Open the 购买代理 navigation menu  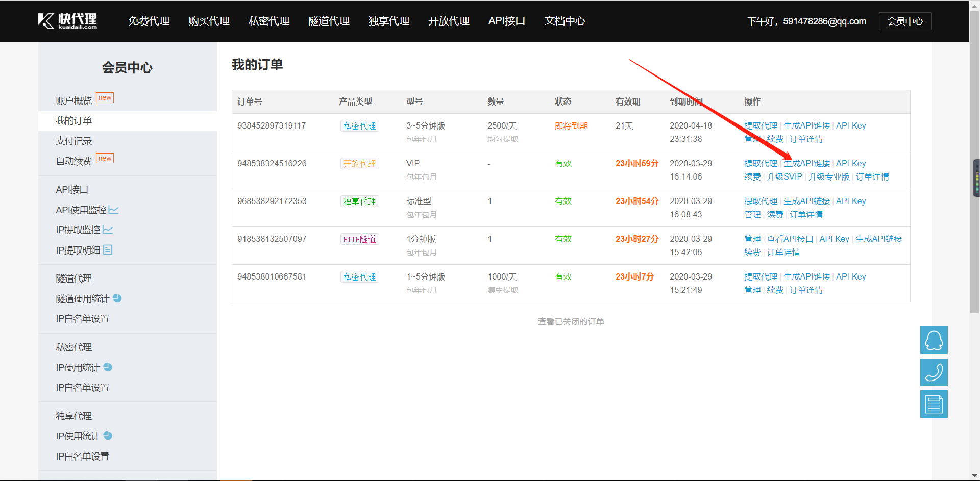pyautogui.click(x=208, y=21)
